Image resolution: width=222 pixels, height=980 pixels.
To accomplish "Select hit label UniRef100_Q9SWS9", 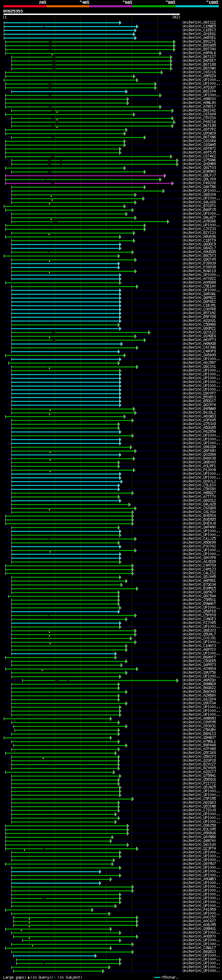I will [199, 133].
